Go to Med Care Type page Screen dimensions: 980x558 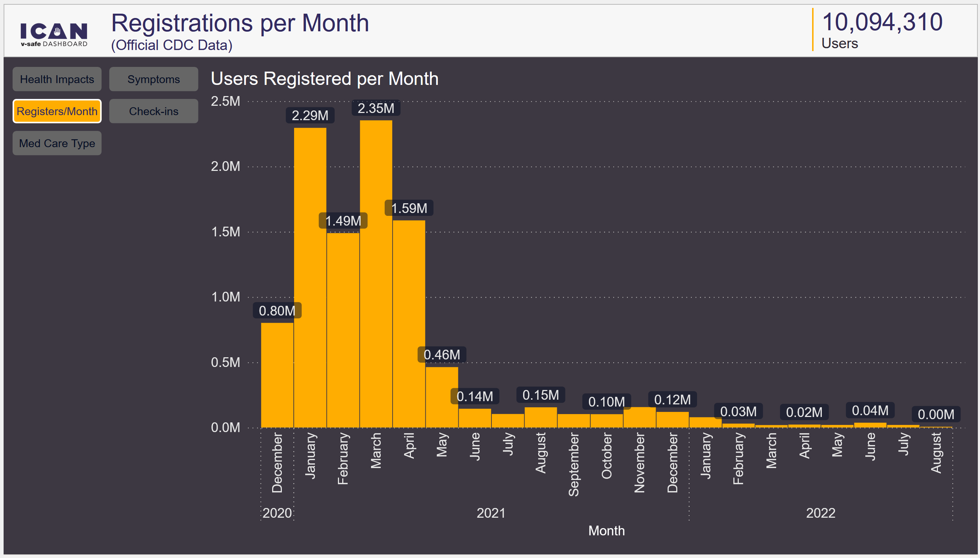click(x=57, y=143)
